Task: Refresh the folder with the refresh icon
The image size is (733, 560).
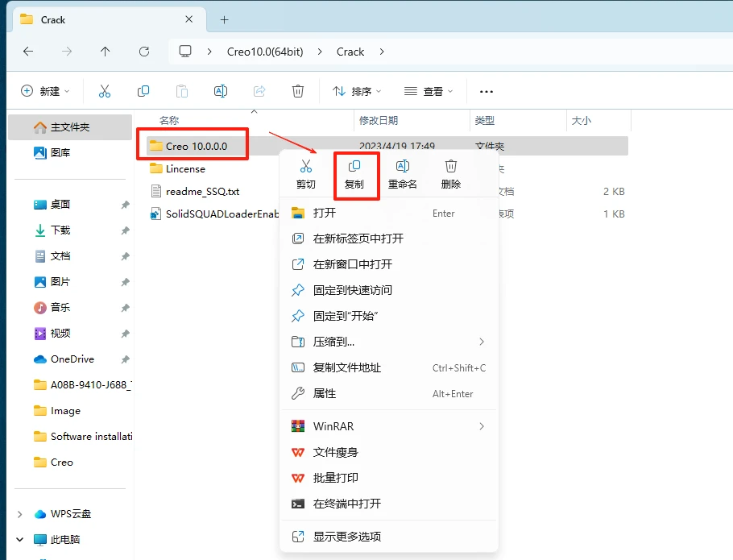Action: point(143,51)
